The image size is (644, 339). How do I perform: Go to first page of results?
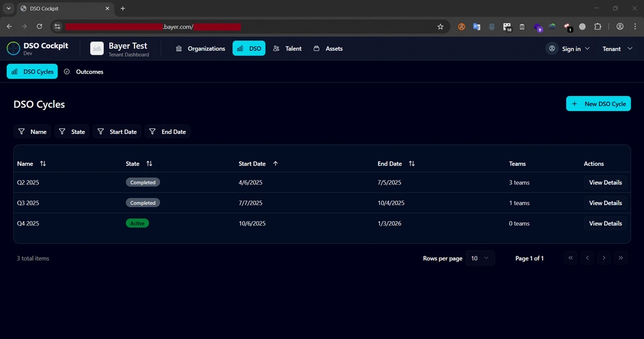(571, 258)
